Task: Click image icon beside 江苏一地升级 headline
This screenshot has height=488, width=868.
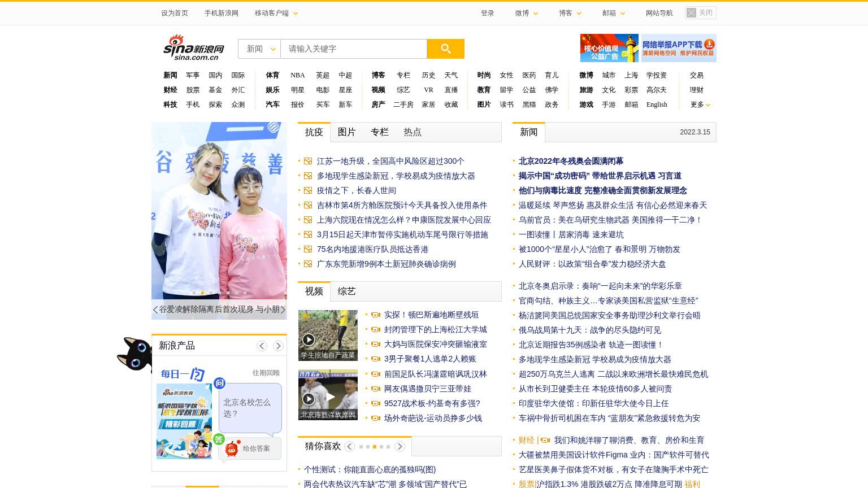Action: (x=308, y=161)
